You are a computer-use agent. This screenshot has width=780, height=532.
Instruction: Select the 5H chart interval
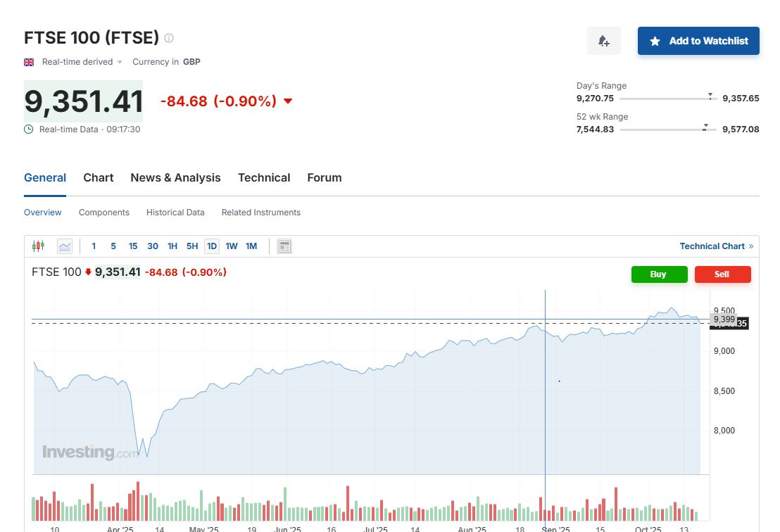pyautogui.click(x=192, y=246)
